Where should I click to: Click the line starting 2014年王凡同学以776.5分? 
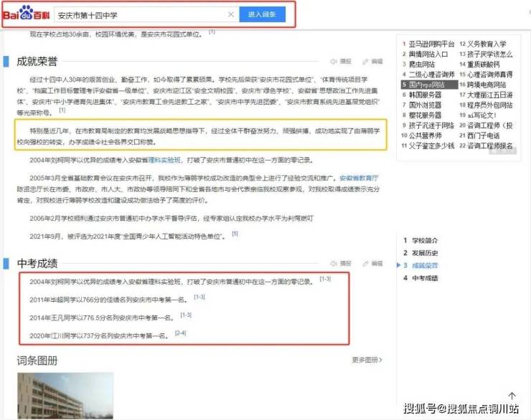point(102,318)
